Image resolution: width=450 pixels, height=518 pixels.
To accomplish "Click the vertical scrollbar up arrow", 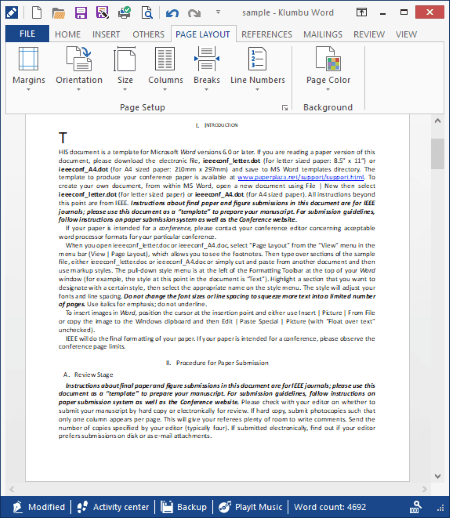I will click(438, 121).
